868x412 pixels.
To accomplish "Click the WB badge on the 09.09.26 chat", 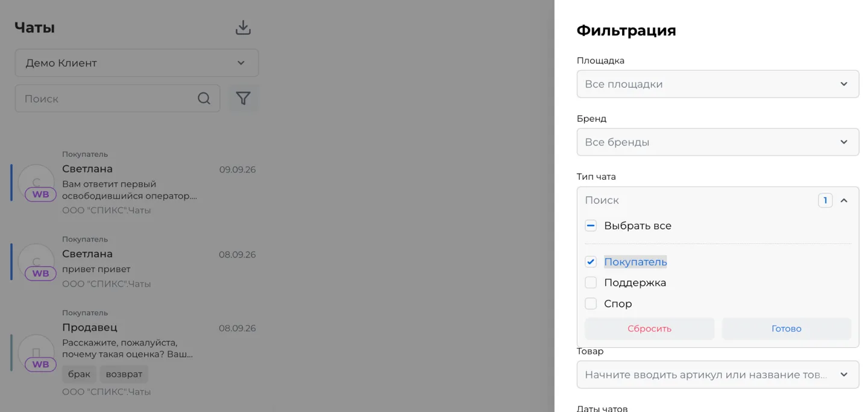I will point(40,194).
